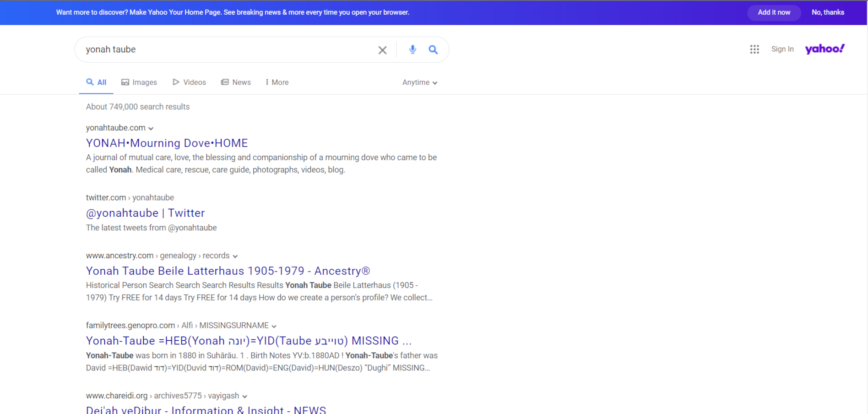Open the Anytime time filter dropdown
The width and height of the screenshot is (868, 414).
coord(419,82)
